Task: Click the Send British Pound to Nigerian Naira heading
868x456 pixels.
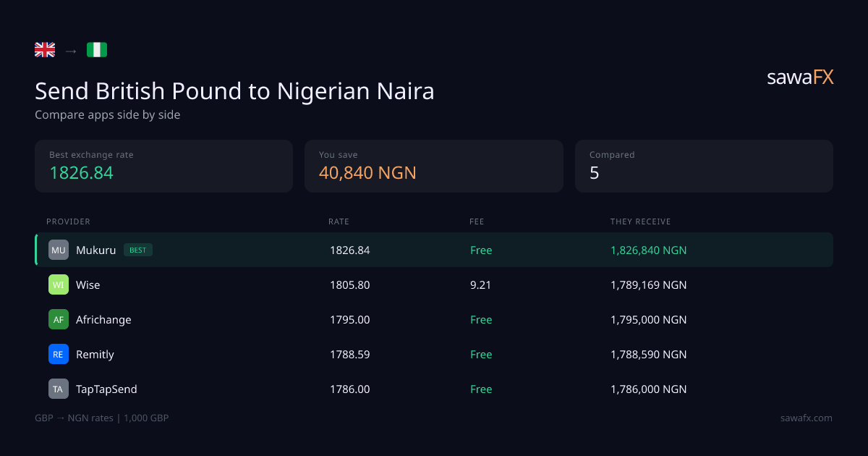Action: pyautogui.click(x=234, y=91)
